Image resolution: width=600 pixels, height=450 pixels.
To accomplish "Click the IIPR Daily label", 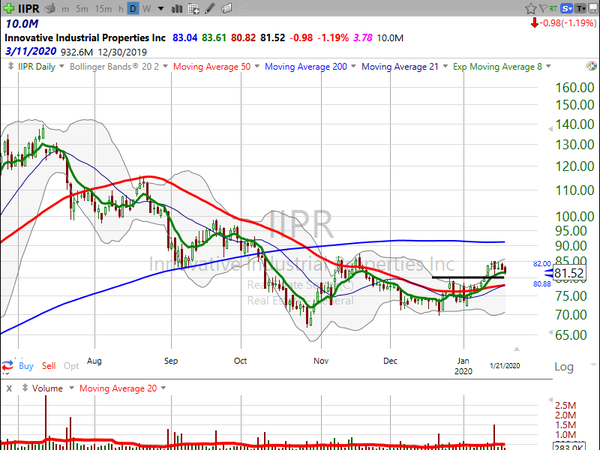I will point(37,67).
